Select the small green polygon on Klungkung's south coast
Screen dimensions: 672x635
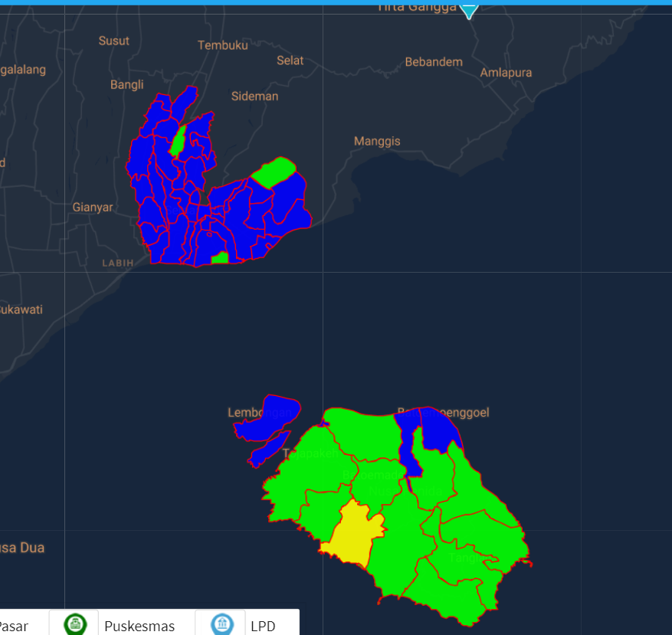(x=220, y=258)
